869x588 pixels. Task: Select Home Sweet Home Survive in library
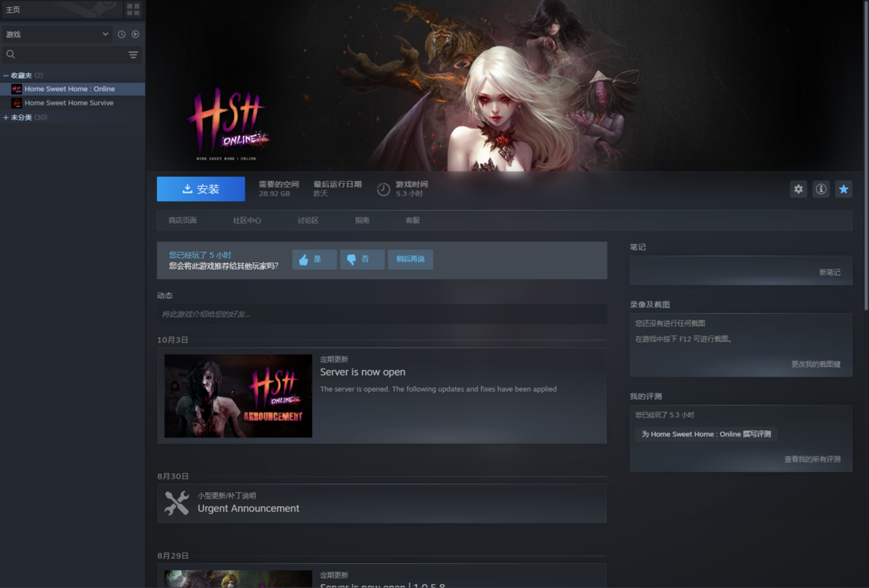[x=68, y=103]
